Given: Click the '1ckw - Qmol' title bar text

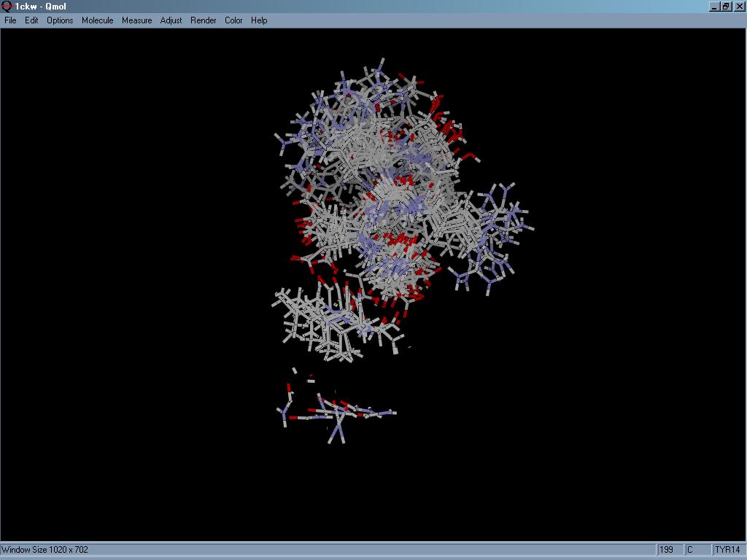Looking at the screenshot, I should (41, 7).
